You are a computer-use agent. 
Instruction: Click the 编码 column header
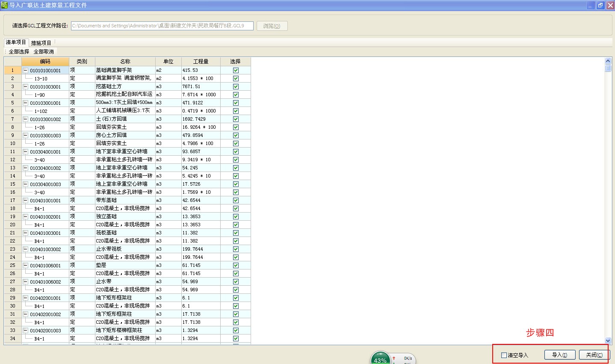click(45, 62)
